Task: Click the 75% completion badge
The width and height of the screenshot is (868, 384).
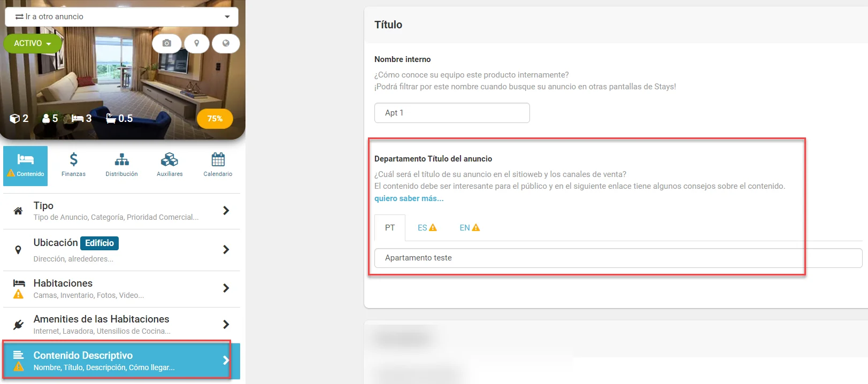Action: pyautogui.click(x=215, y=119)
